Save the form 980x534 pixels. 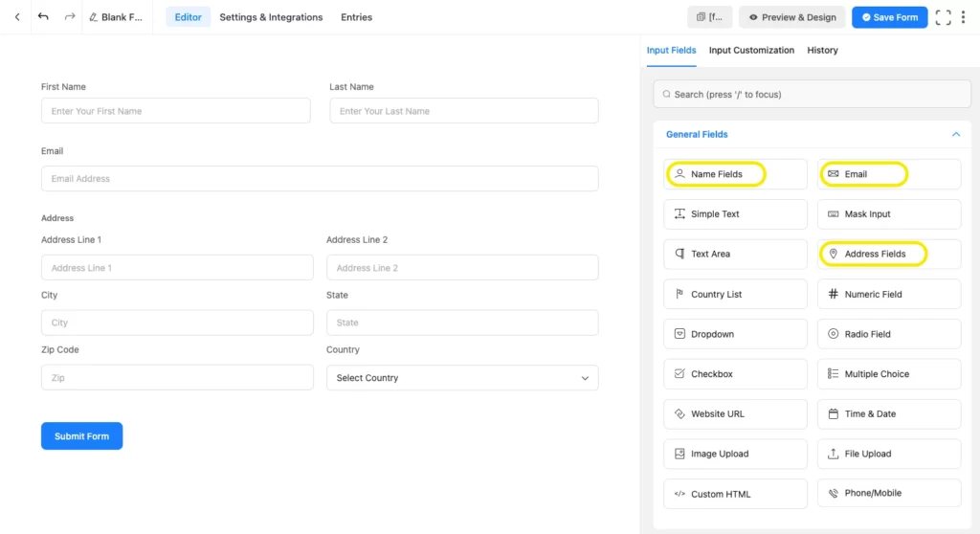click(889, 17)
